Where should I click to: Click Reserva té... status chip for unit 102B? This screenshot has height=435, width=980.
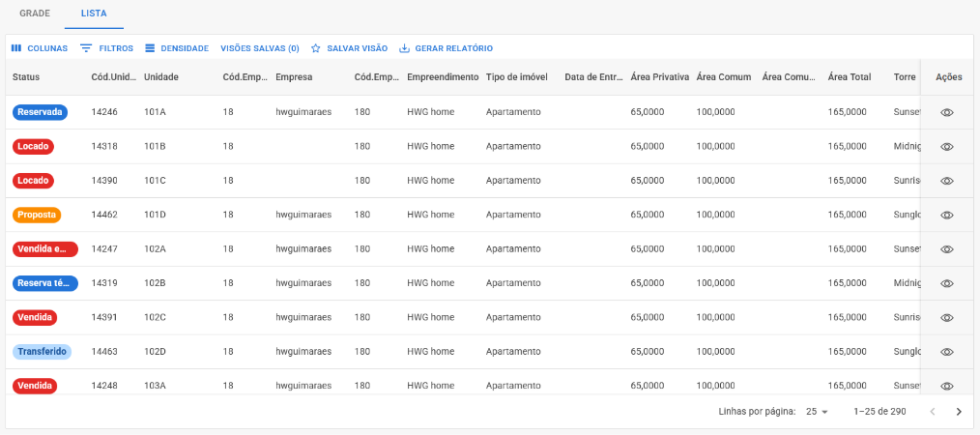(x=45, y=283)
